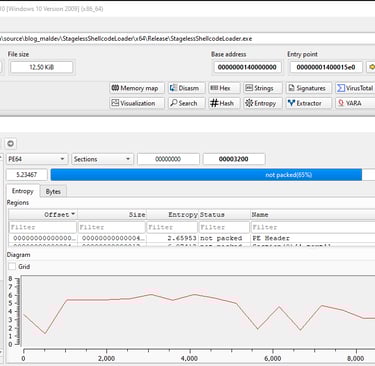375x366 pixels.
Task: Open the VirusTotal lookup
Action: click(x=355, y=88)
